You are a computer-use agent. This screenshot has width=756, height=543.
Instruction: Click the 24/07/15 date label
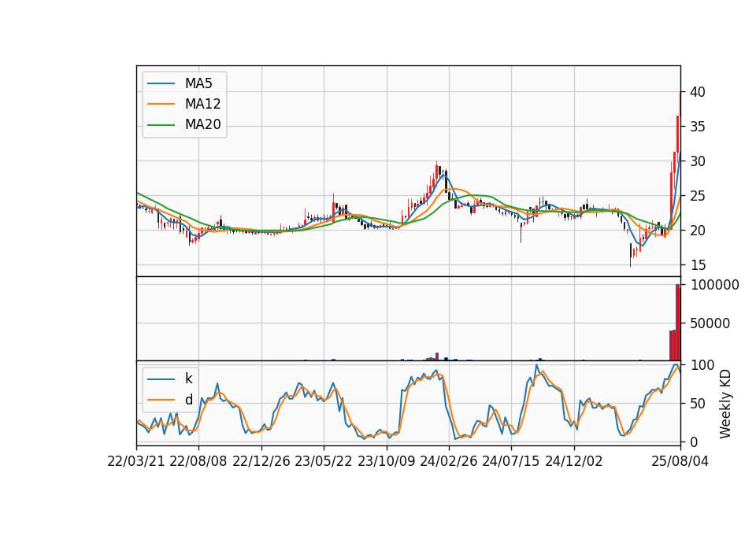pyautogui.click(x=511, y=462)
